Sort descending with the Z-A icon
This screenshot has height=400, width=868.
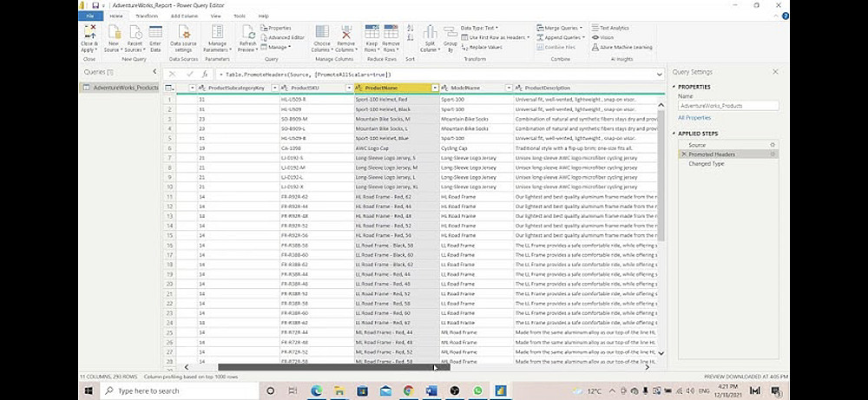411,37
